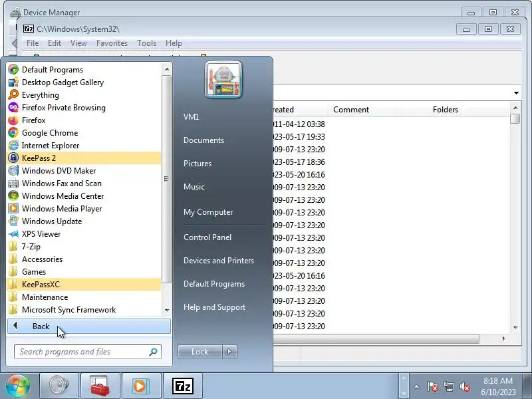Click the search magnifier icon
Image resolution: width=532 pixels, height=399 pixels.
pos(154,352)
